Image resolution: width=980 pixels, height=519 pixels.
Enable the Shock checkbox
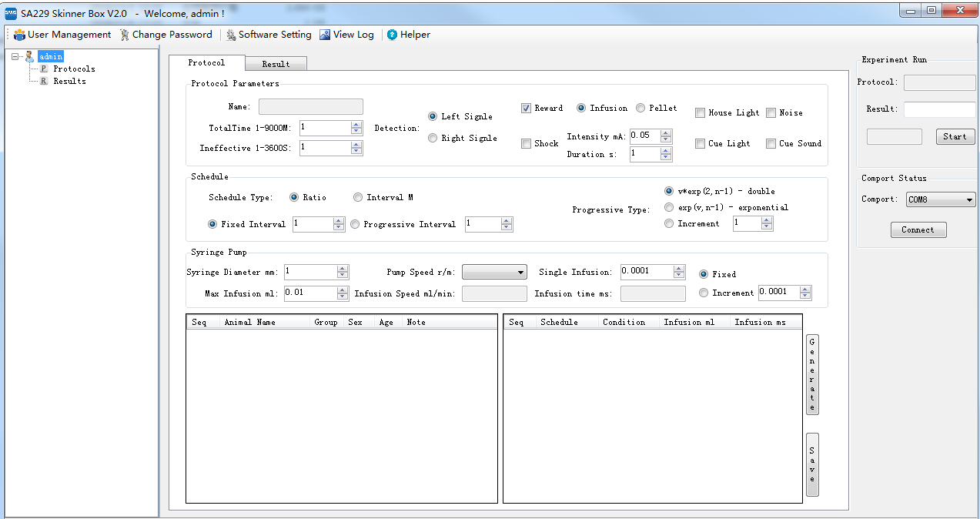click(x=526, y=143)
